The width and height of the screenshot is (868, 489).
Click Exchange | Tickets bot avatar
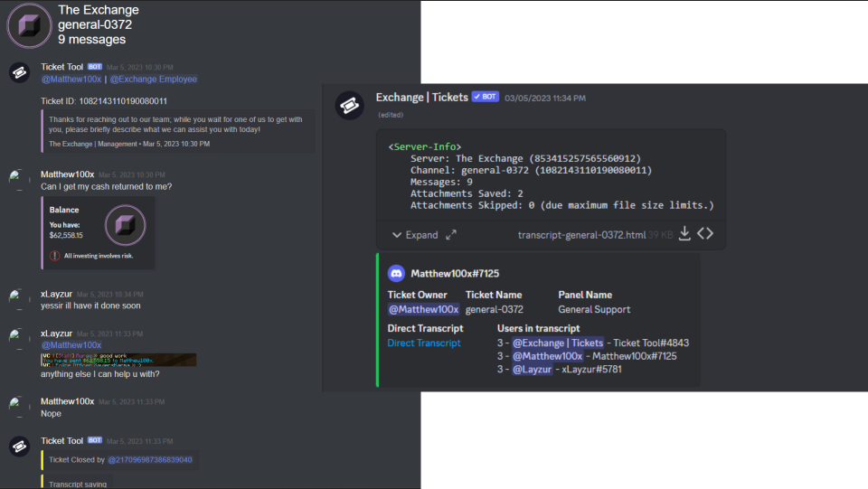[350, 105]
